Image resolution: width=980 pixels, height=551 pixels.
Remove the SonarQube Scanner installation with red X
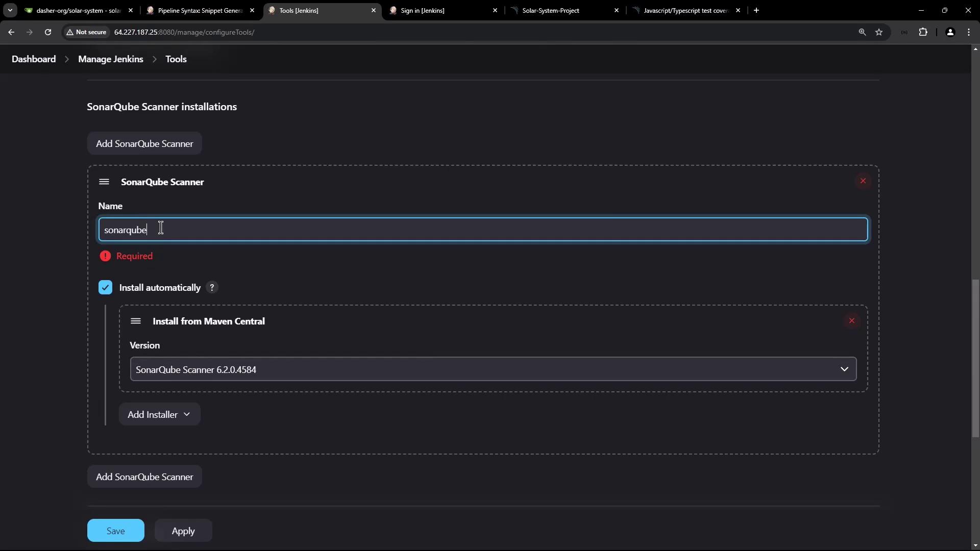pyautogui.click(x=863, y=181)
